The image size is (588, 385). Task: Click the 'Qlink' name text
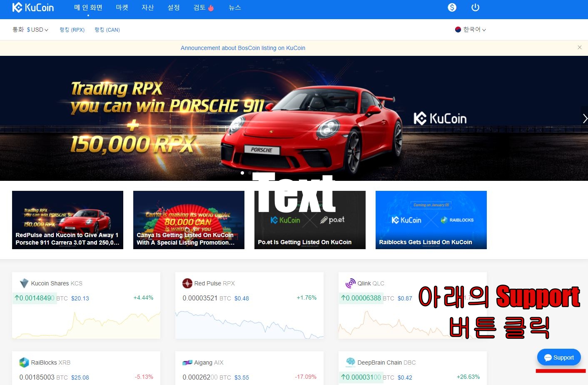pyautogui.click(x=364, y=283)
